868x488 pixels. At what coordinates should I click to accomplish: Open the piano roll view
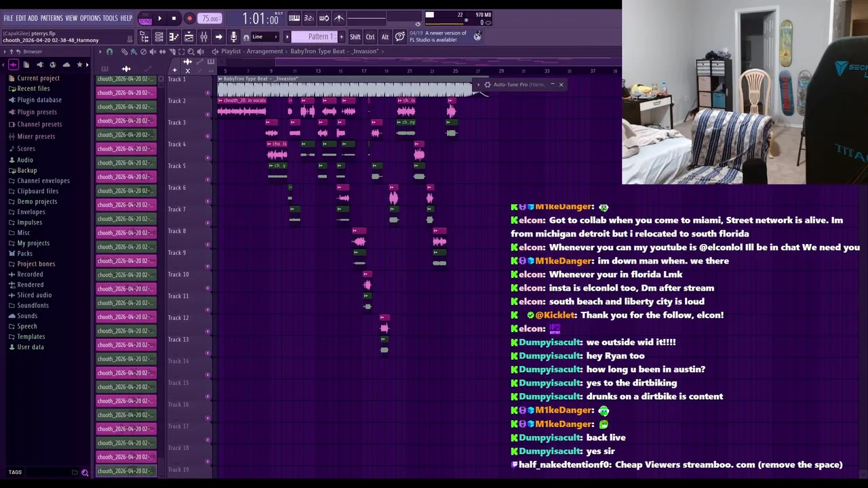pos(174,37)
